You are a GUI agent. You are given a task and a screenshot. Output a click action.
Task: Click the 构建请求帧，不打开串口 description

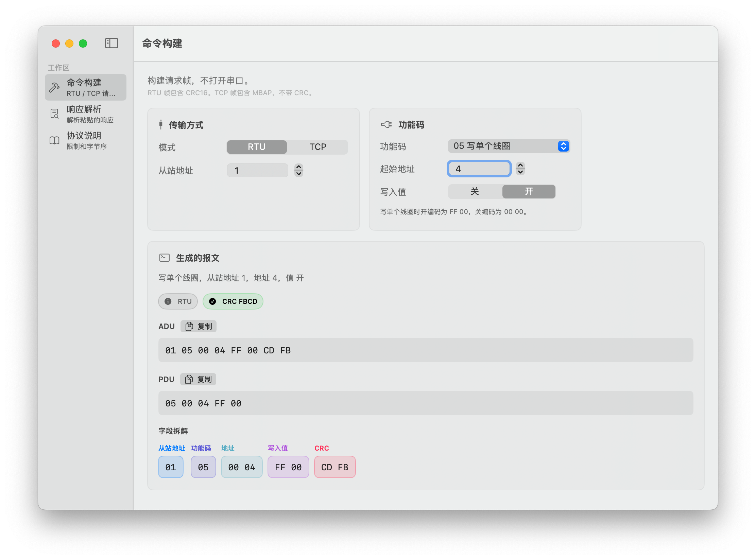tap(199, 81)
